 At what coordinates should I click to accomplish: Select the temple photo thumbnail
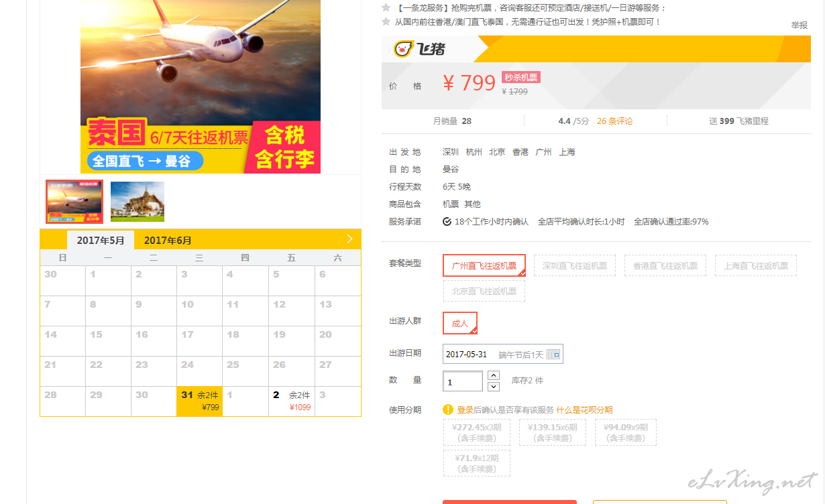[x=137, y=202]
